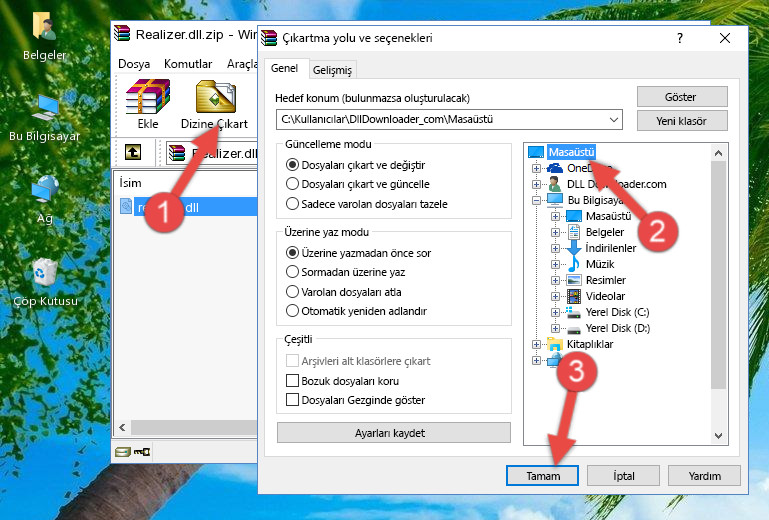Expand the Yerel Disk (C:) tree node

click(555, 312)
